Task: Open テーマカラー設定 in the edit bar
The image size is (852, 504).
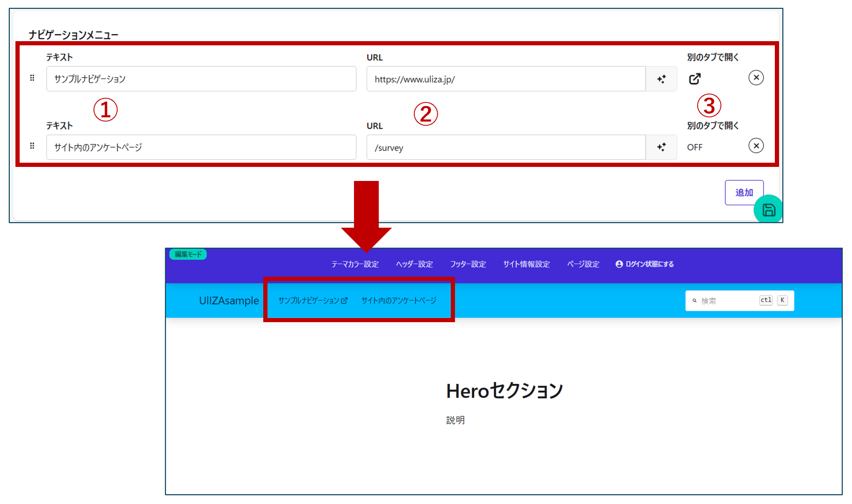Action: (x=355, y=264)
